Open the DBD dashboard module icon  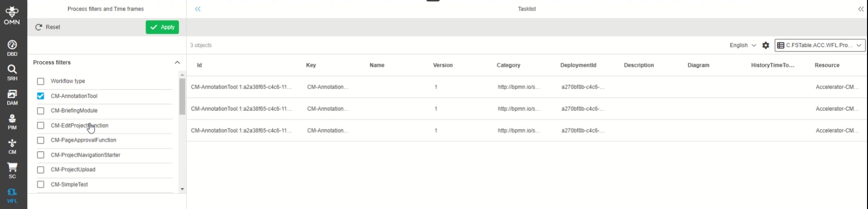coord(12,48)
